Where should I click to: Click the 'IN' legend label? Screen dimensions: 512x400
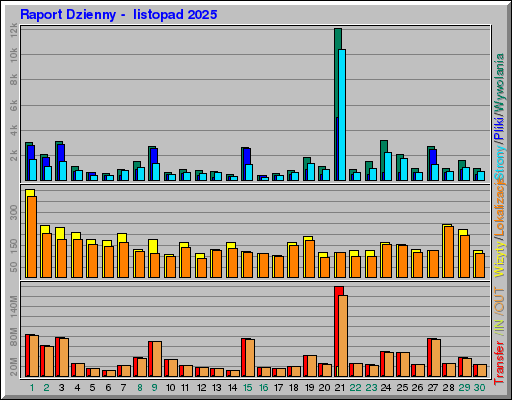(500, 326)
